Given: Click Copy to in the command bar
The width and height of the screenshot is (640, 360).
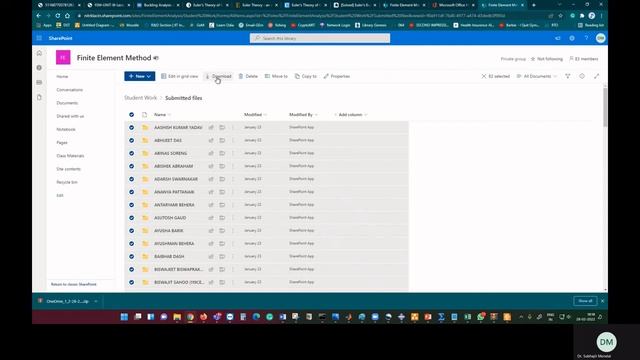Looking at the screenshot, I should tap(306, 76).
